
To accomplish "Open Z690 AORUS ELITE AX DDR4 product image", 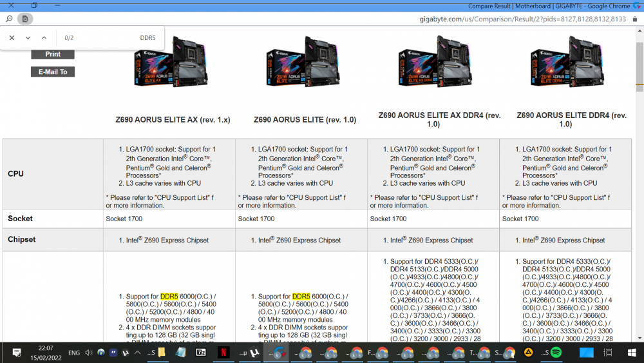I will point(435,62).
